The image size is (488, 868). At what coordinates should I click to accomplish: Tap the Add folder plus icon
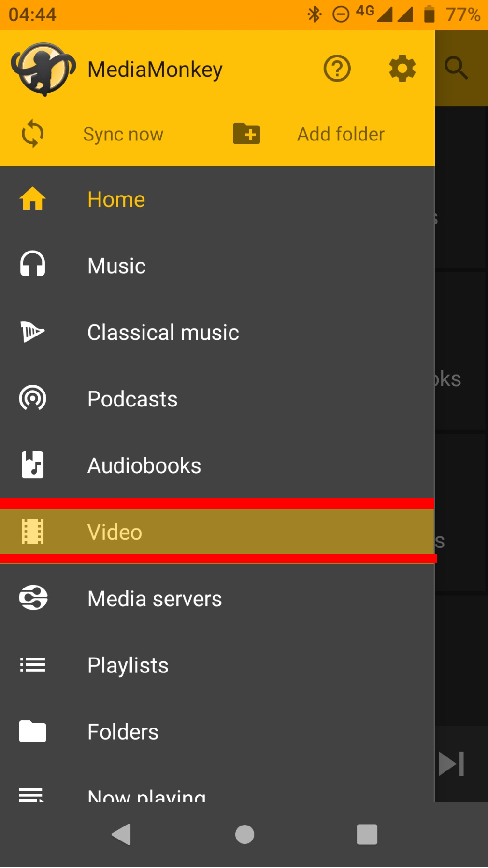coord(246,134)
